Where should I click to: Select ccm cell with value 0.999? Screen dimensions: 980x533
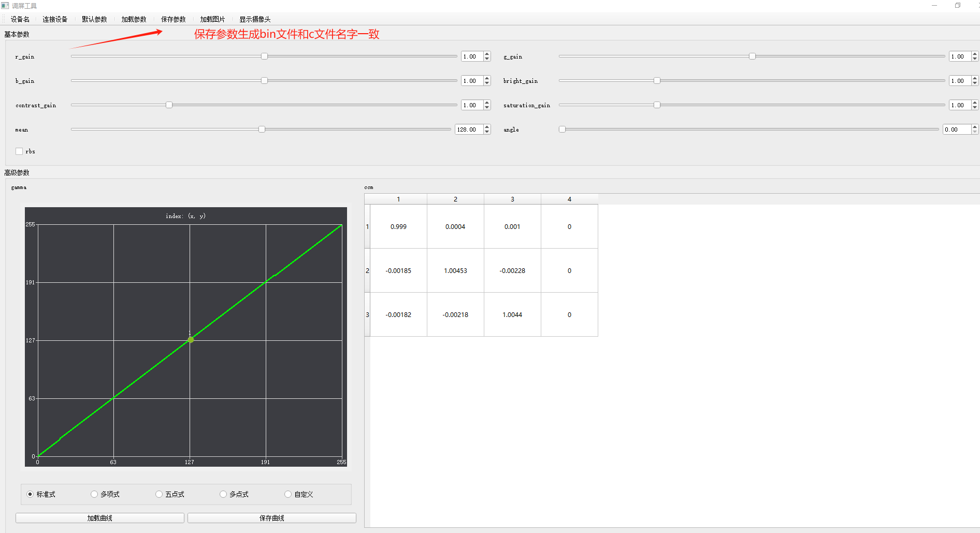point(398,226)
